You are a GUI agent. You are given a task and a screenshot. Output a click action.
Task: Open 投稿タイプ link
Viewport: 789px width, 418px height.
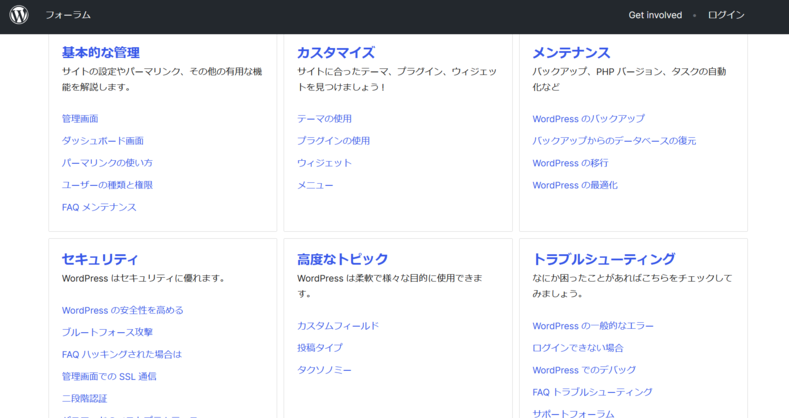320,348
